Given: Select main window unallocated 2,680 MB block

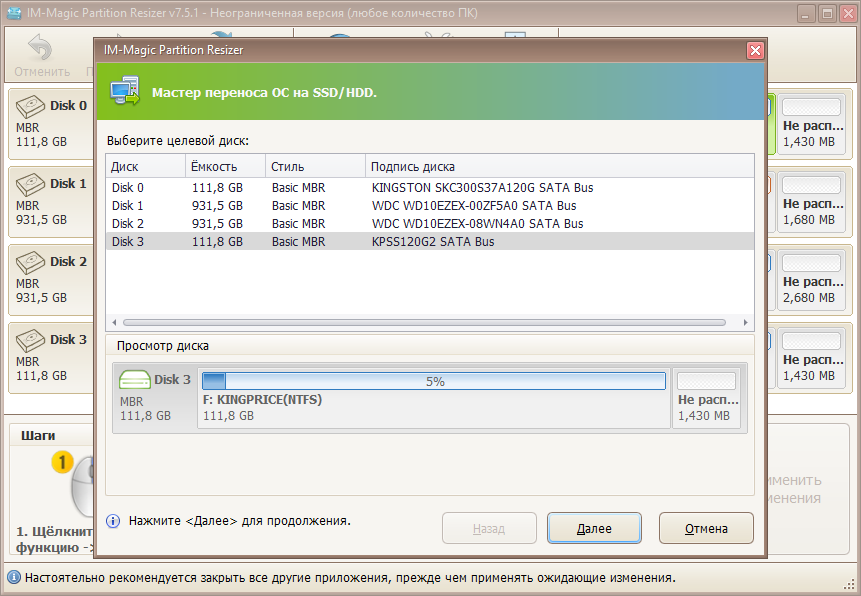Looking at the screenshot, I should pyautogui.click(x=812, y=280).
